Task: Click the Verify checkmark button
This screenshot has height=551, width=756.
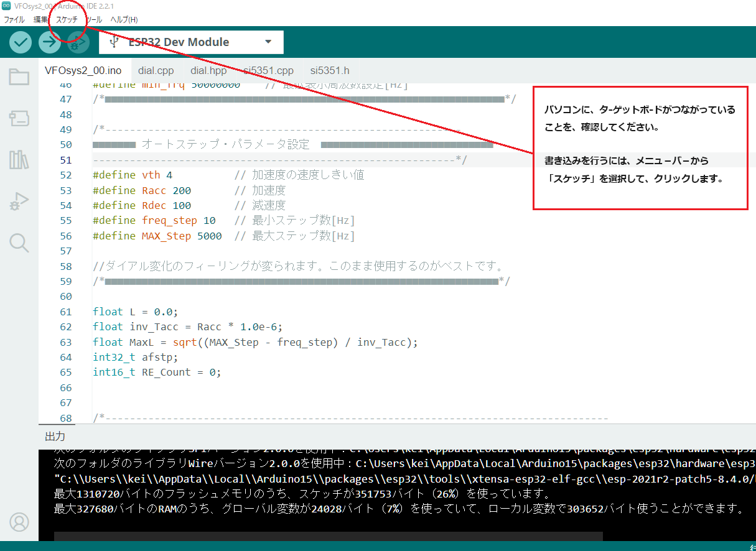Action: (21, 42)
